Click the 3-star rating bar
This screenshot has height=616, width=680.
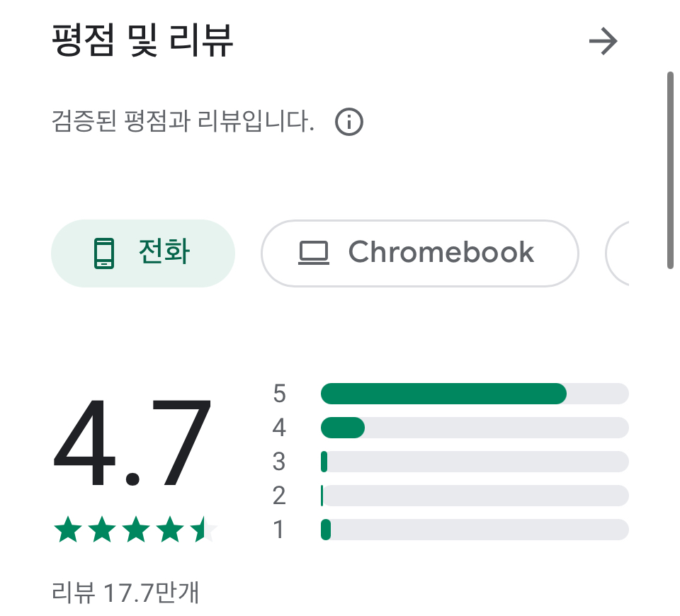tap(475, 461)
